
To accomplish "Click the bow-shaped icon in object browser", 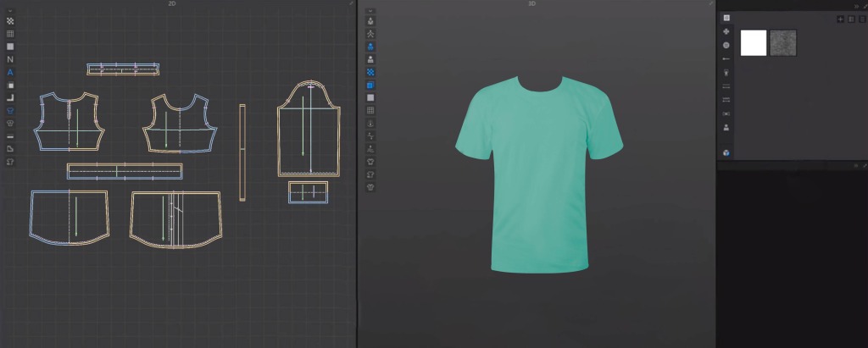I will (x=726, y=113).
